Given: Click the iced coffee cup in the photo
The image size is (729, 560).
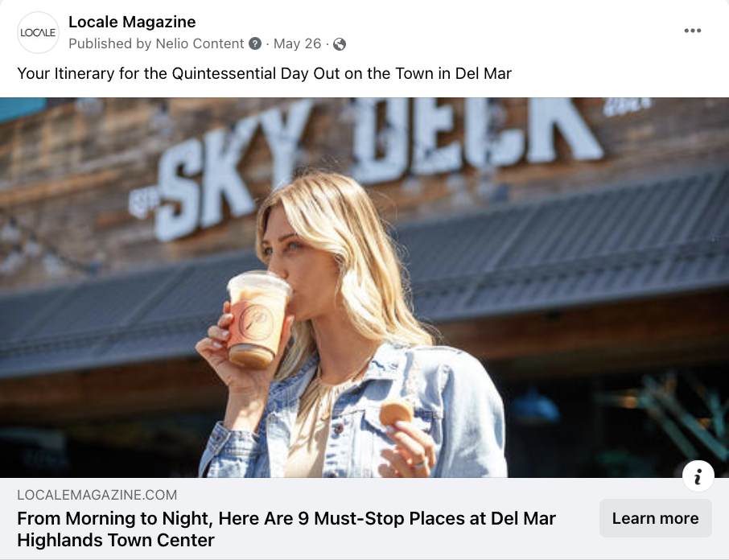Looking at the screenshot, I should pos(257,319).
